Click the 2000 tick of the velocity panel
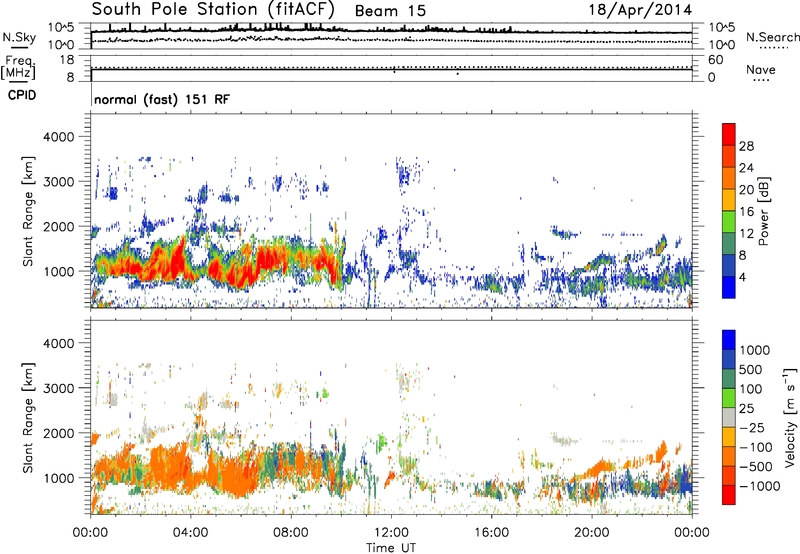Viewport: 800px width, 554px height. [58, 433]
